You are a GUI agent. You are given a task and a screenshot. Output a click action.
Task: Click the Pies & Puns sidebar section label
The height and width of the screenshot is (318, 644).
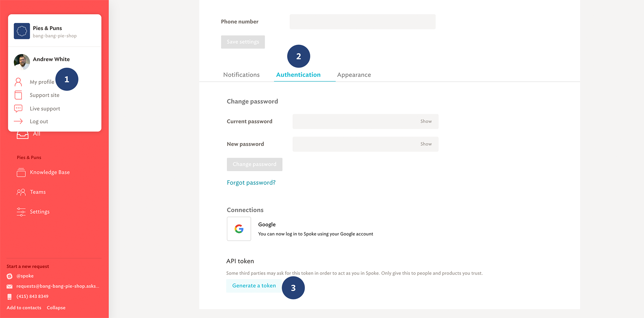point(29,157)
